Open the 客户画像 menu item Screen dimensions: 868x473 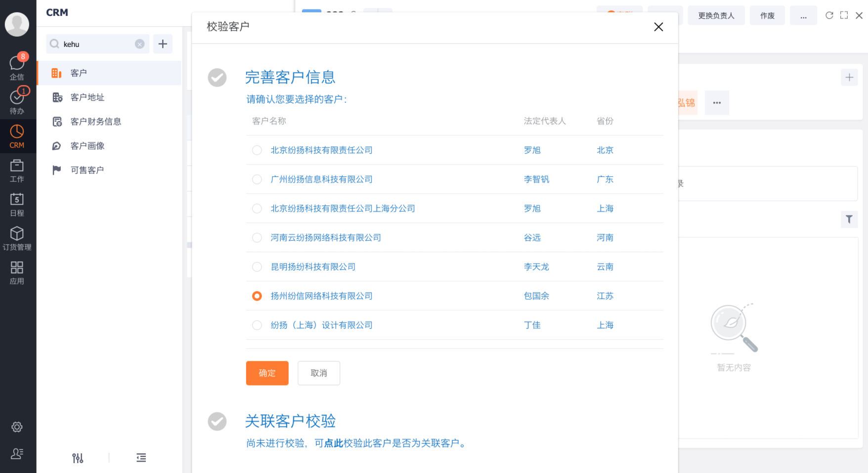coord(110,146)
